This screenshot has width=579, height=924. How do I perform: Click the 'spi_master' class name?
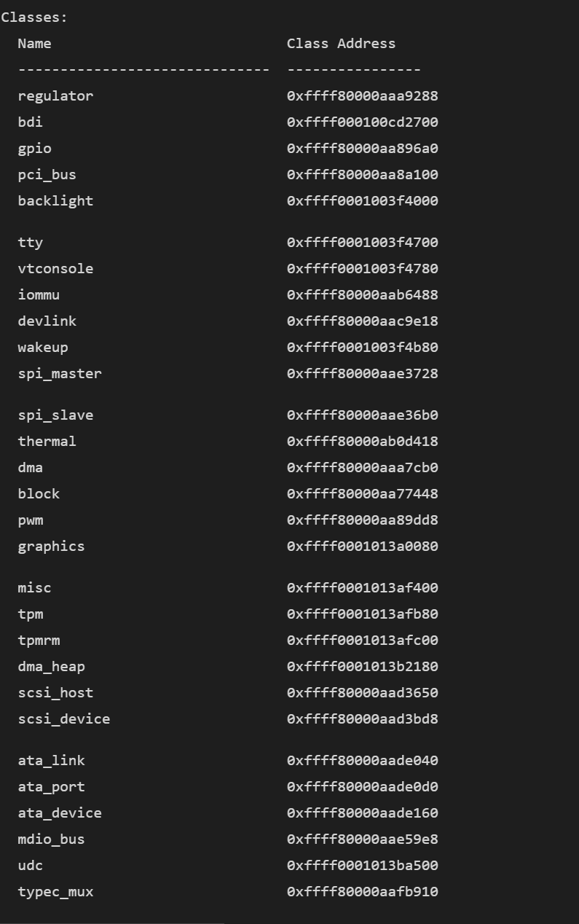click(60, 374)
